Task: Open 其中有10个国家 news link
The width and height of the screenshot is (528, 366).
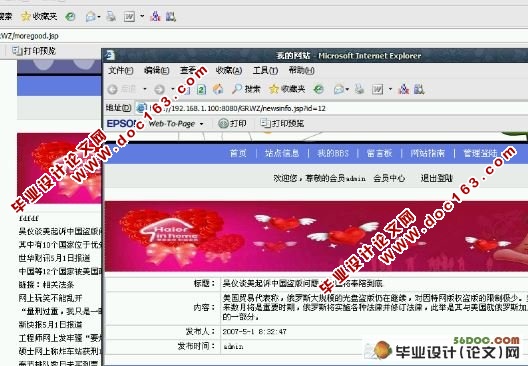Action: (60, 244)
